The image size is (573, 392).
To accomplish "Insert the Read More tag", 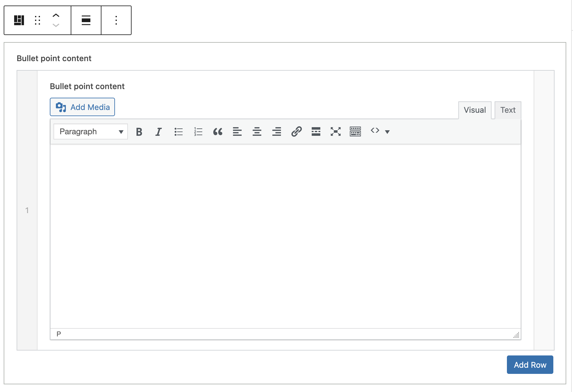I will coord(316,132).
